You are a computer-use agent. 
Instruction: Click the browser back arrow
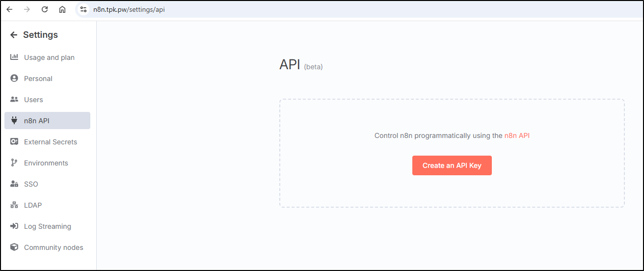click(9, 9)
